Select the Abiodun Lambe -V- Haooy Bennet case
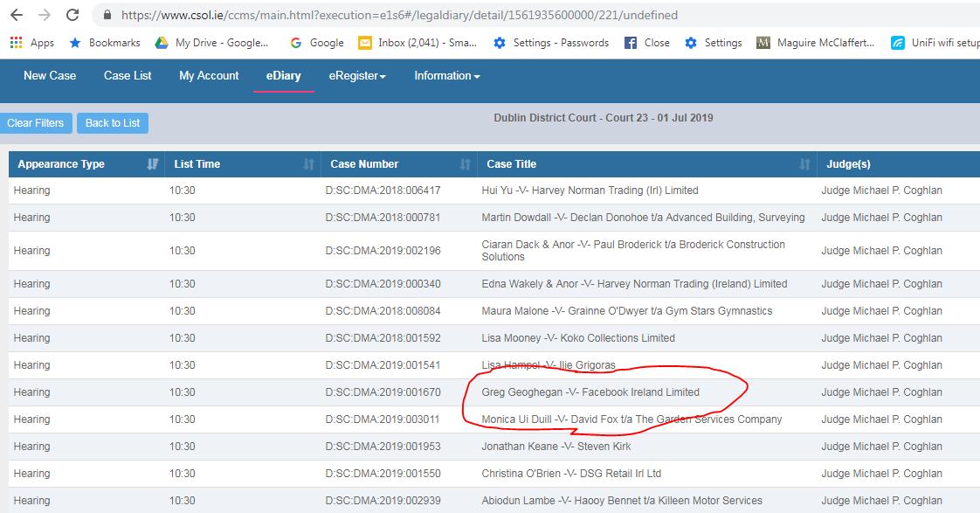The height and width of the screenshot is (513, 980). pos(622,501)
